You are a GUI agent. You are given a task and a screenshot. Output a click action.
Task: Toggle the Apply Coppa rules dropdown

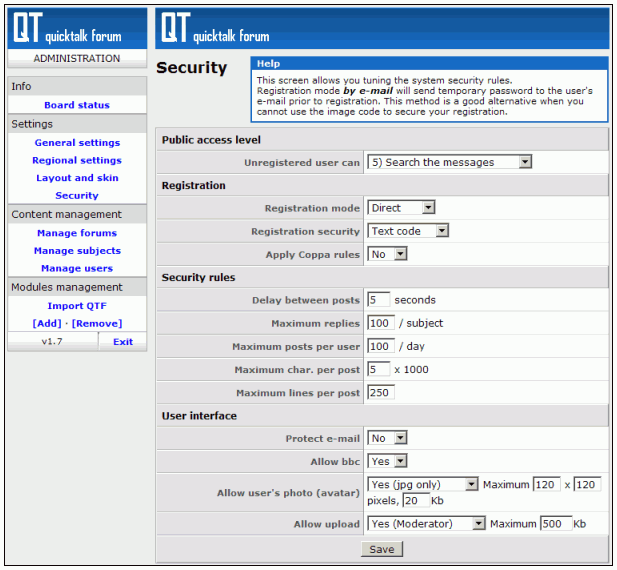pos(387,254)
